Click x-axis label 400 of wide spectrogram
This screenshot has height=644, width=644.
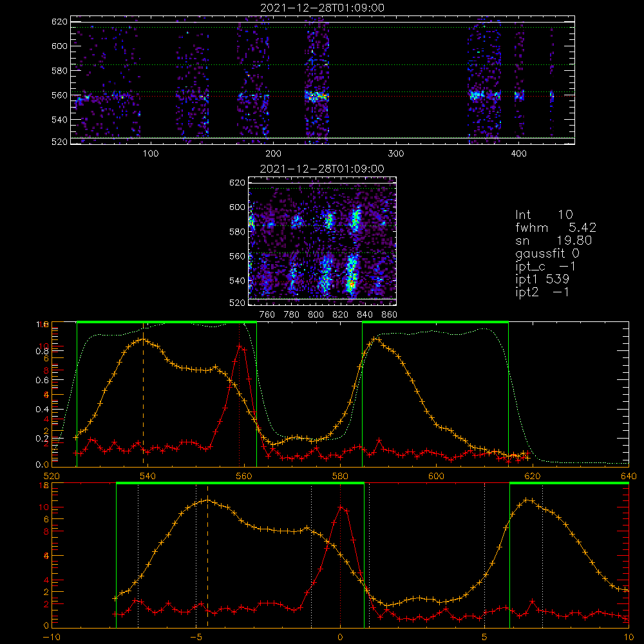click(x=518, y=154)
